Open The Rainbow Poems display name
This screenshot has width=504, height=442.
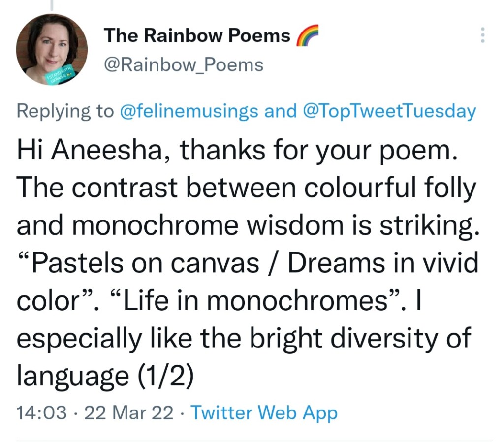point(197,35)
